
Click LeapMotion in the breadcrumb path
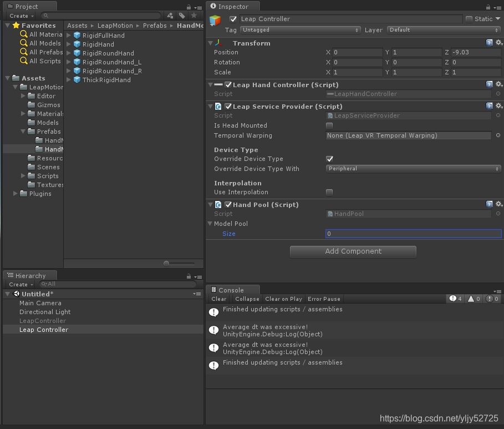[x=115, y=26]
